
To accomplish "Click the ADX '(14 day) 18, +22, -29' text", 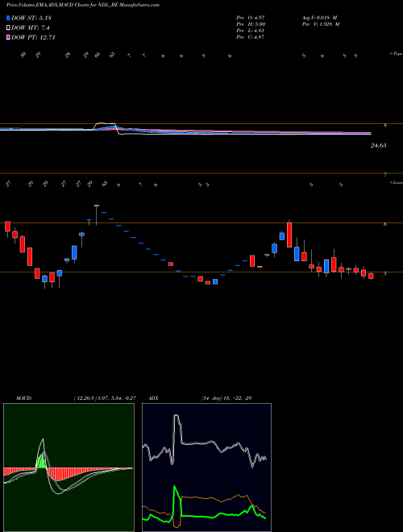I will pyautogui.click(x=226, y=398).
